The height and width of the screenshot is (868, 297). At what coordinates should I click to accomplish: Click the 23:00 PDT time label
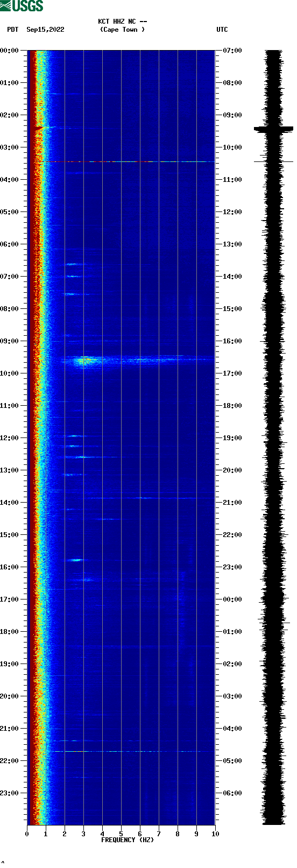(10, 793)
